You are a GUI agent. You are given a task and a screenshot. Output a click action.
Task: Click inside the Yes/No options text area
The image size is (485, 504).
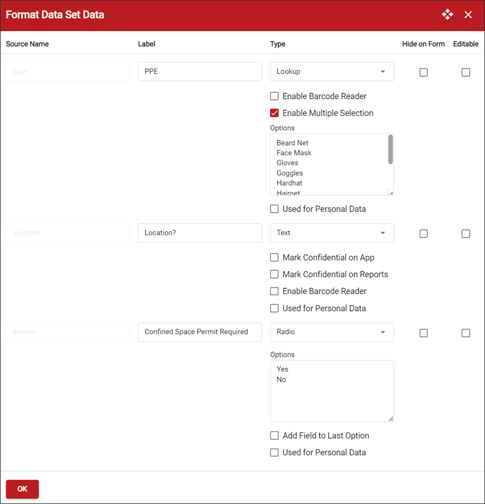click(332, 391)
